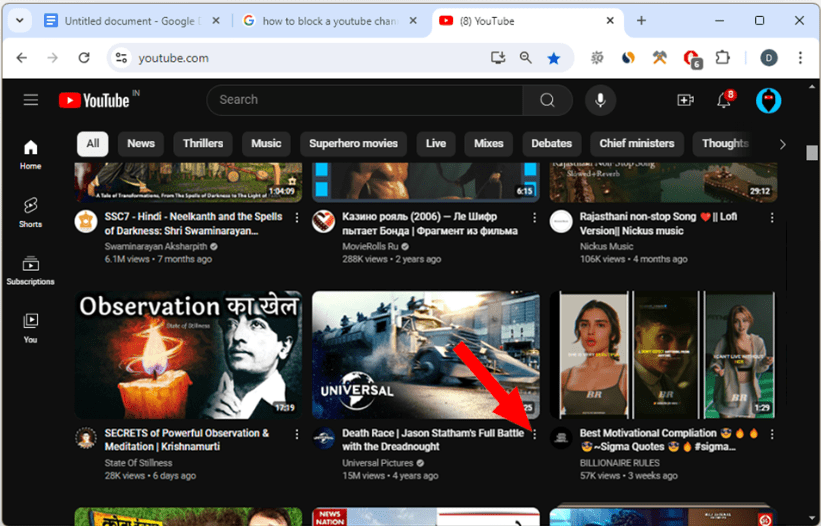The height and width of the screenshot is (526, 821).
Task: Select the Live filter chip
Action: [436, 144]
